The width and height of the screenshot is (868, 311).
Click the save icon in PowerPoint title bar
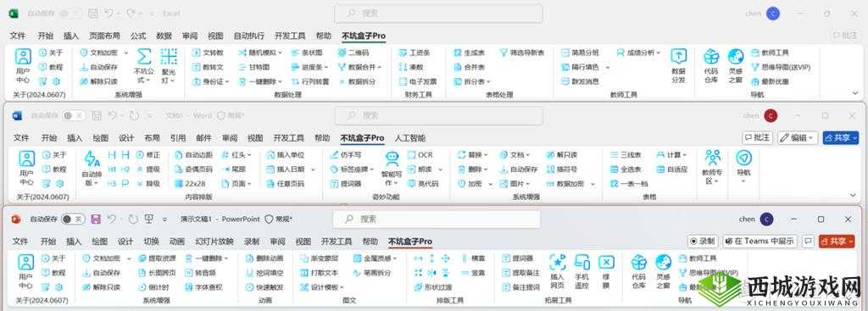click(96, 219)
